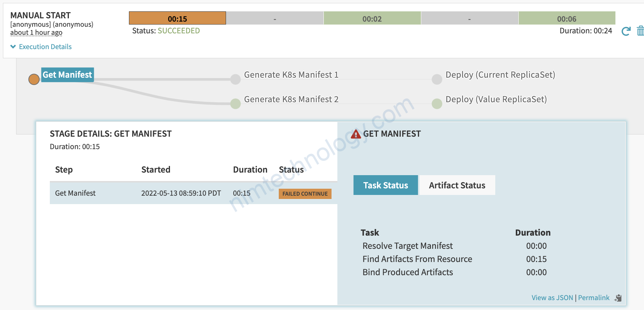The image size is (644, 310).
Task: Click the Deploy (Value ReplicaSet) stage node
Action: (437, 104)
